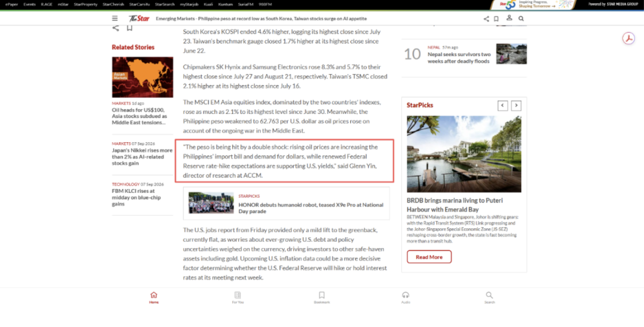The image size is (644, 327).
Task: Click share icon in sticky header
Action: pyautogui.click(x=486, y=19)
